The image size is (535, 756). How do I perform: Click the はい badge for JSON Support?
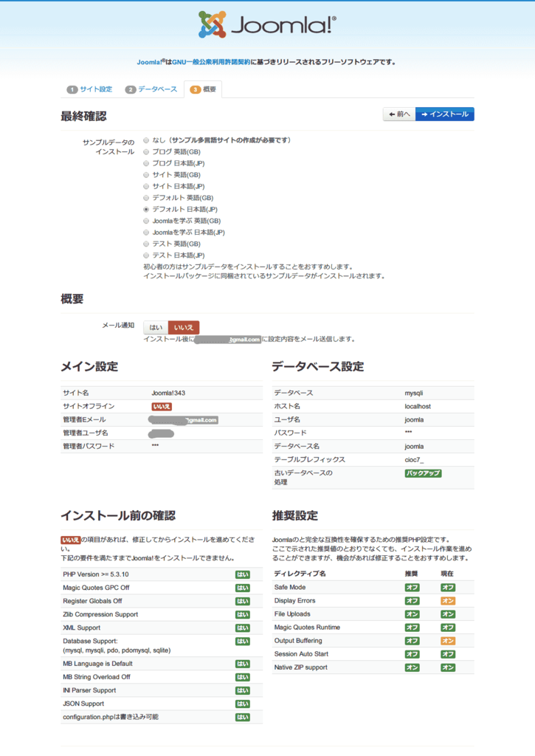(x=243, y=704)
